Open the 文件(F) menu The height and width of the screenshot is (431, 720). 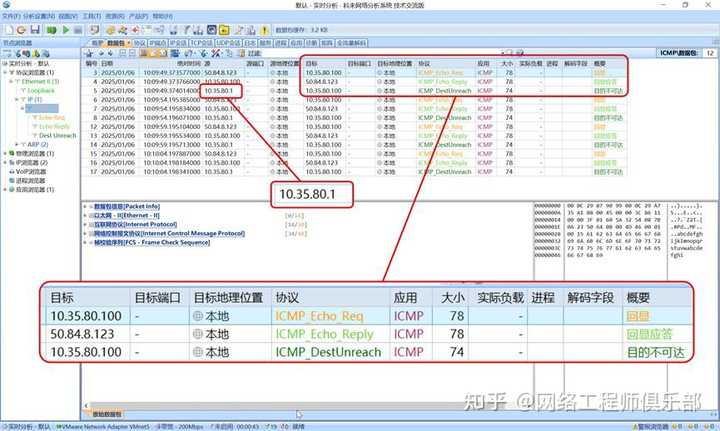click(11, 17)
